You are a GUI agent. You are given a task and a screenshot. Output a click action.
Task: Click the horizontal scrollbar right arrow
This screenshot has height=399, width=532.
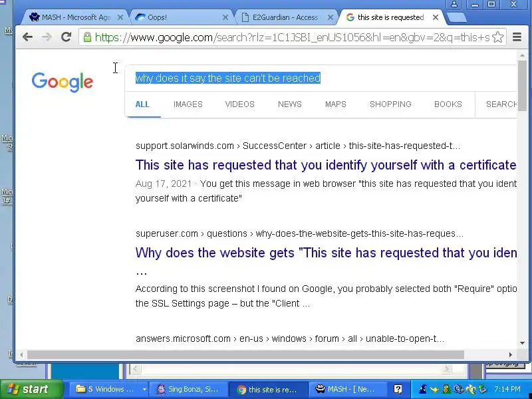pos(510,354)
